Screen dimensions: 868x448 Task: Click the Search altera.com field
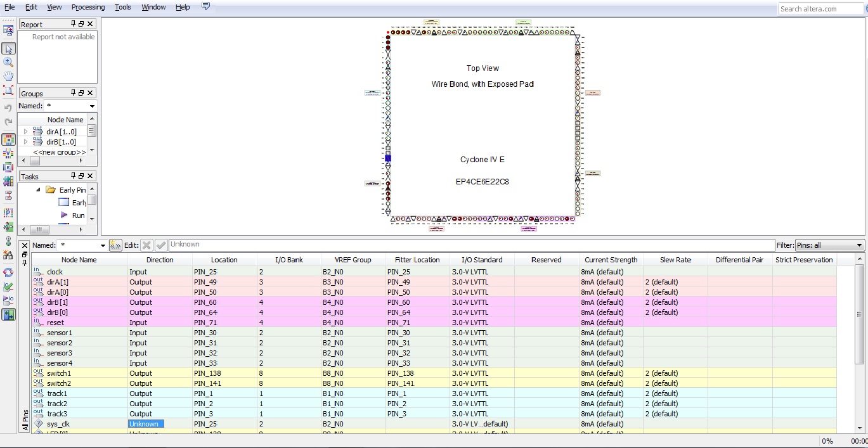tap(820, 9)
